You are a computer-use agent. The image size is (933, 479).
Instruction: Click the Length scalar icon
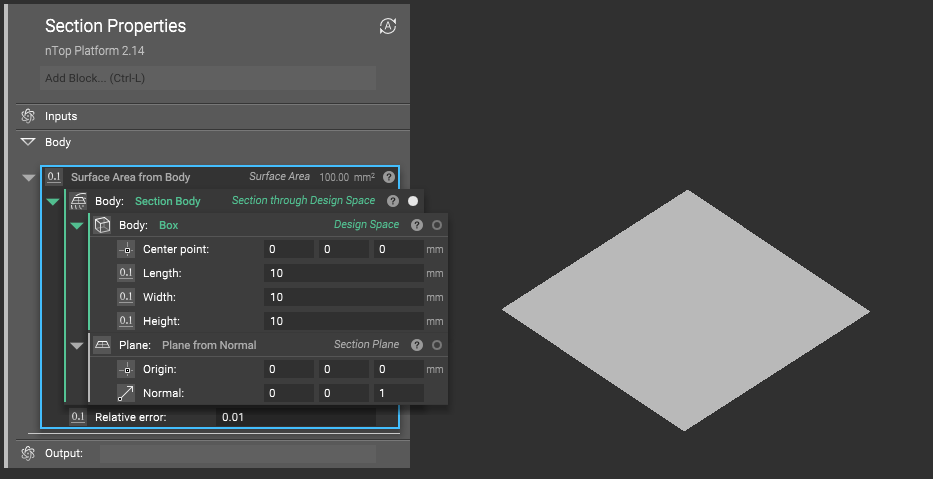tap(126, 273)
